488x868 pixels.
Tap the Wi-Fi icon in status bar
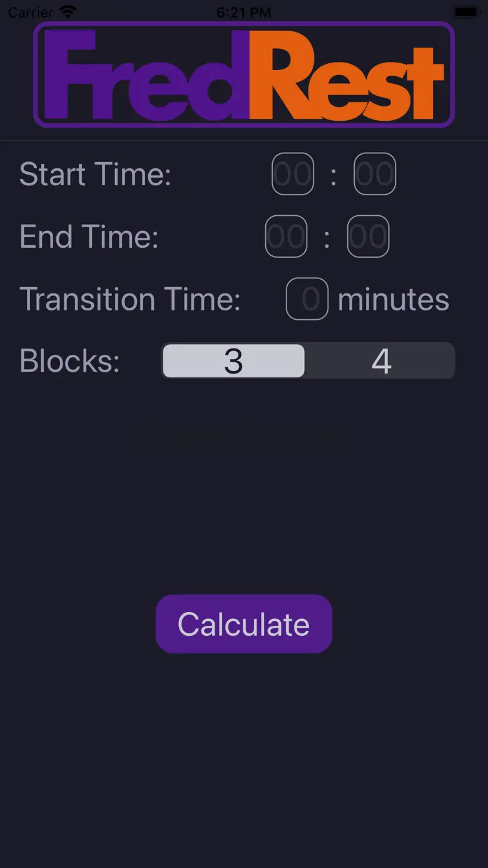67,12
